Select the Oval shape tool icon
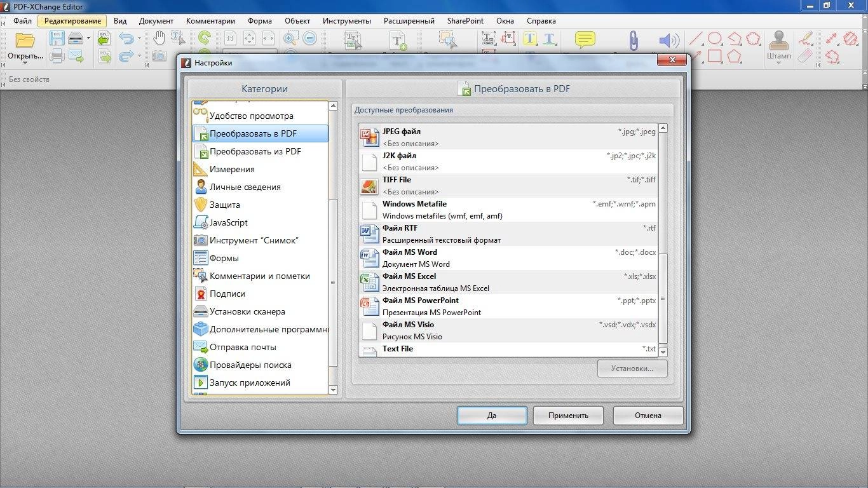This screenshot has height=488, width=868. tap(715, 38)
